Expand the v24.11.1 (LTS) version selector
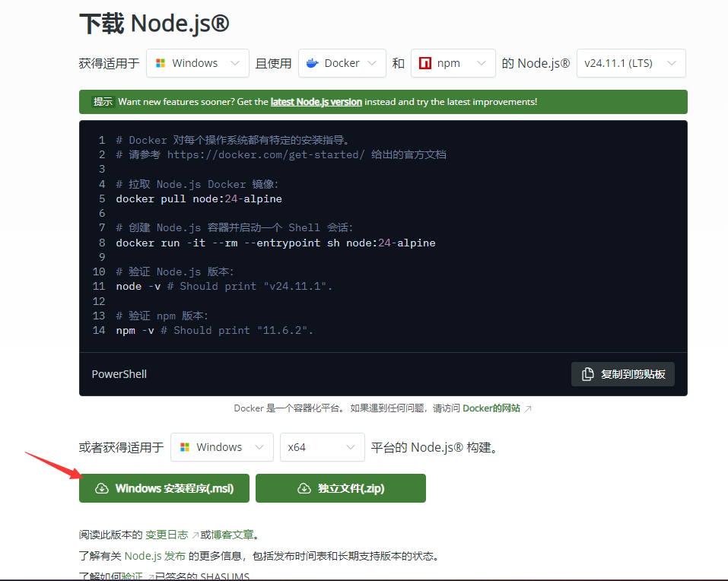Screen dimensions: 728x581 pyautogui.click(x=631, y=63)
